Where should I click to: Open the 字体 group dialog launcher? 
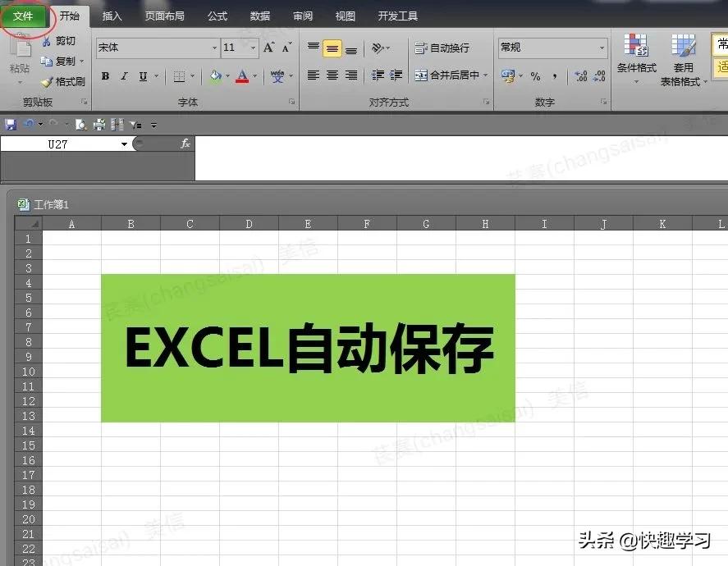tap(292, 102)
